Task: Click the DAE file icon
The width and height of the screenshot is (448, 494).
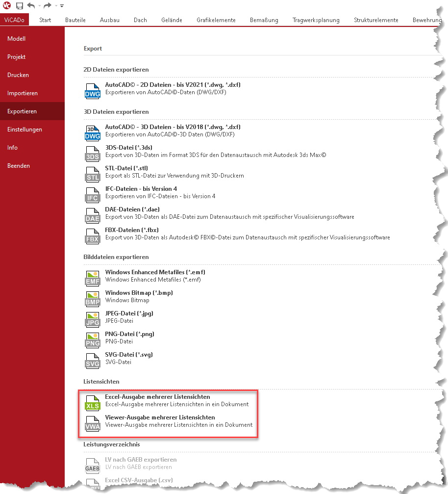Action: click(92, 216)
